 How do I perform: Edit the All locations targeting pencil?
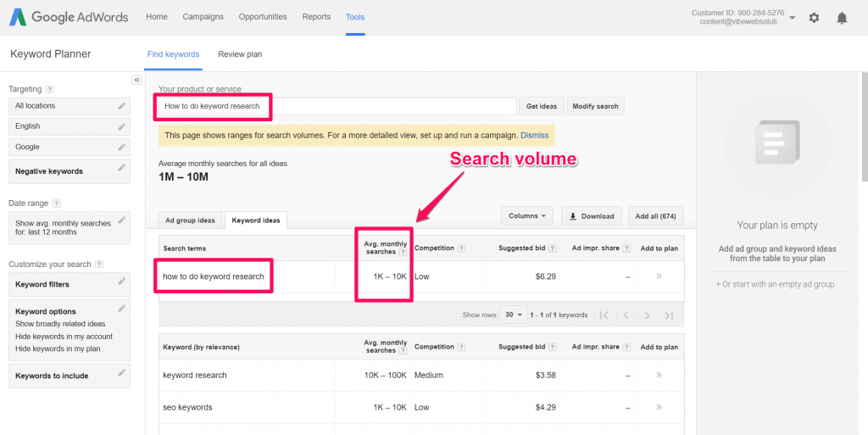click(122, 106)
